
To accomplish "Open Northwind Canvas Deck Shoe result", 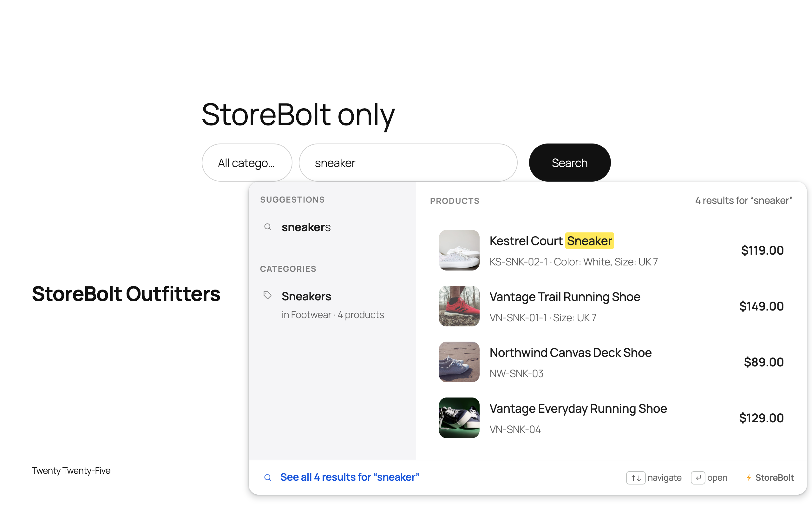I will [x=611, y=362].
